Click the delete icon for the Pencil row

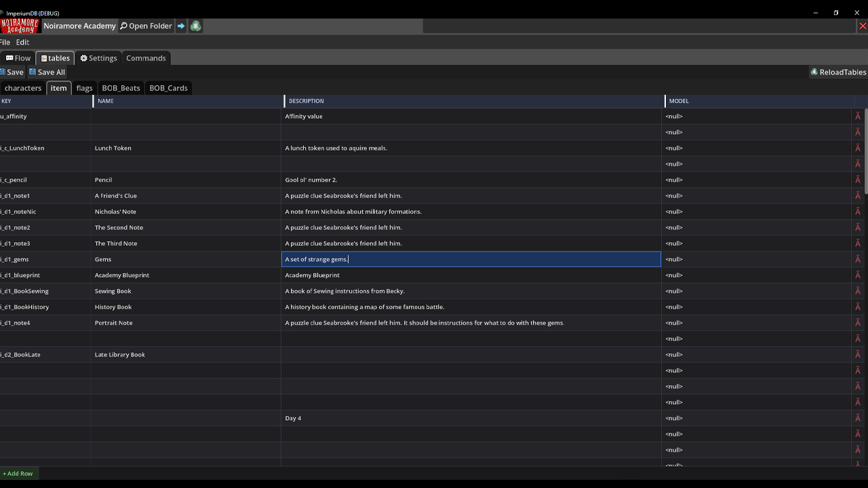click(x=858, y=180)
